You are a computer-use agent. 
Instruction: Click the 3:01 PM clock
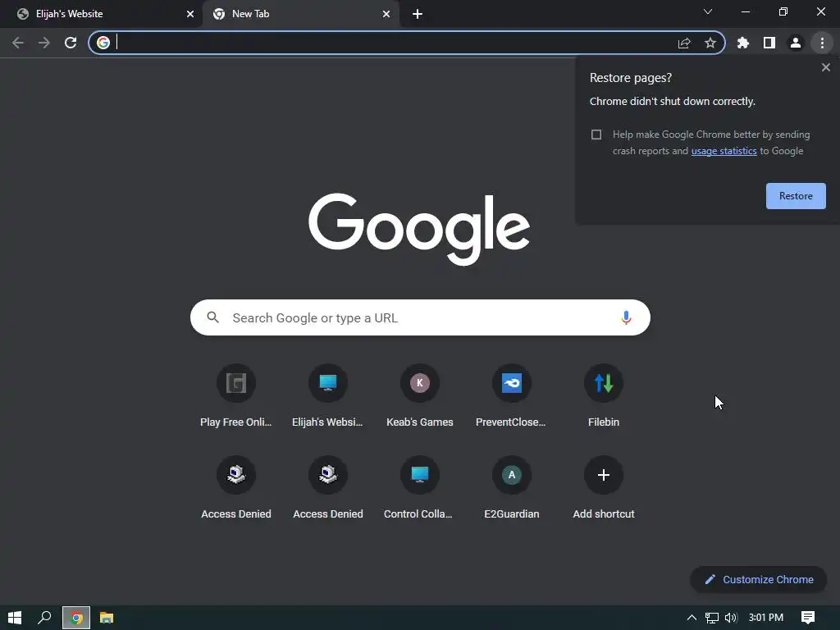click(766, 618)
